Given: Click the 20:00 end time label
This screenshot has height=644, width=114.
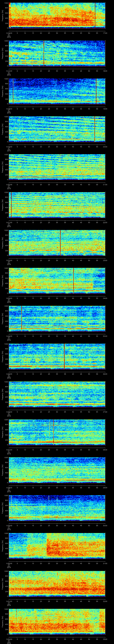Looking at the screenshot, I should [105, 147].
